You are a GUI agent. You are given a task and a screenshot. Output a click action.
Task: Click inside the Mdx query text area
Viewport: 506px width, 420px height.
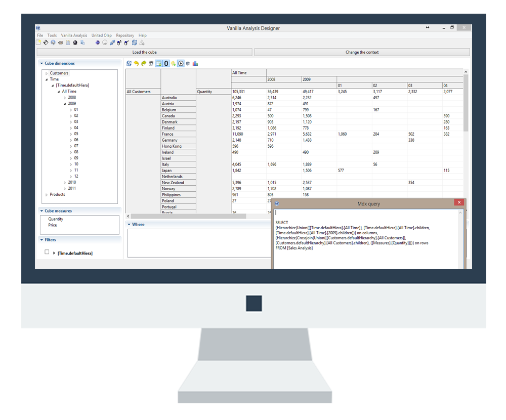click(x=366, y=239)
